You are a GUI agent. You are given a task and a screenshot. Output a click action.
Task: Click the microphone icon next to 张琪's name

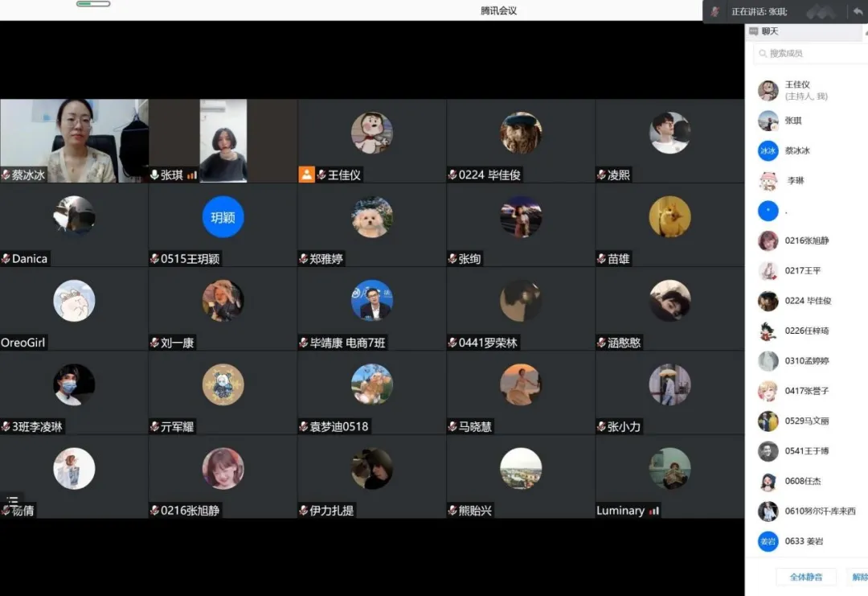154,175
